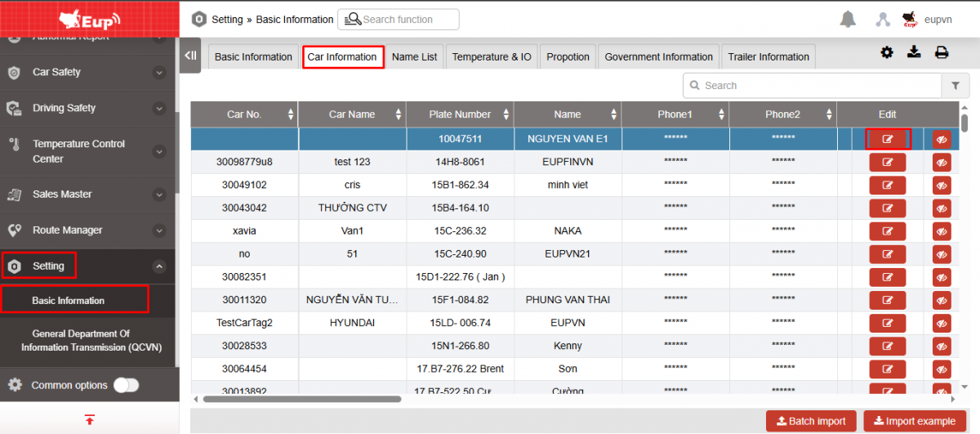This screenshot has height=434, width=980.
Task: Toggle hidden-eye icon for the EUPFINVN row
Action: 942,163
